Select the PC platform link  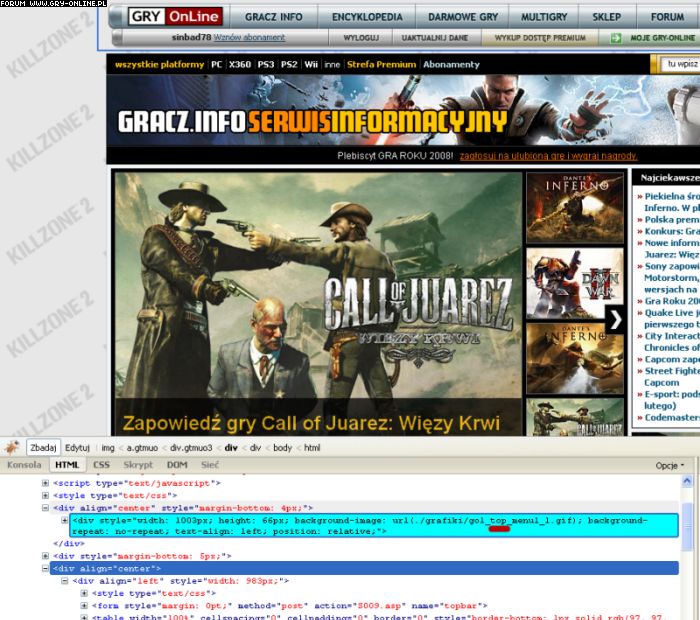(217, 64)
